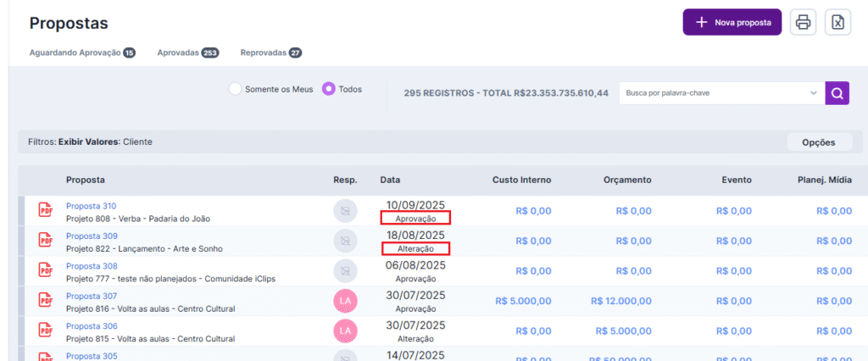The image size is (868, 361).
Task: Open PDF icon for Proposta 307
Action: 46,302
